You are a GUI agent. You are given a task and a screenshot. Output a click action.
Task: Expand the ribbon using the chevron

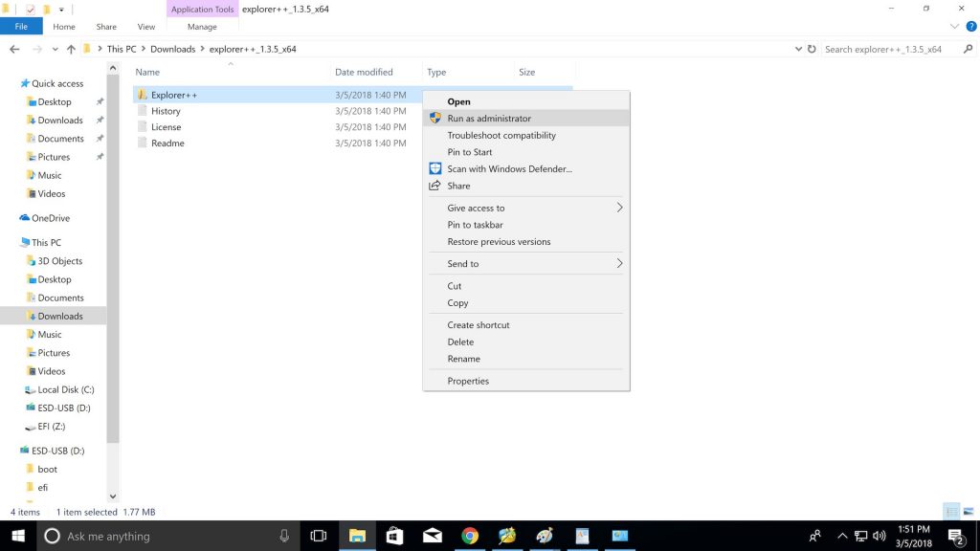954,27
